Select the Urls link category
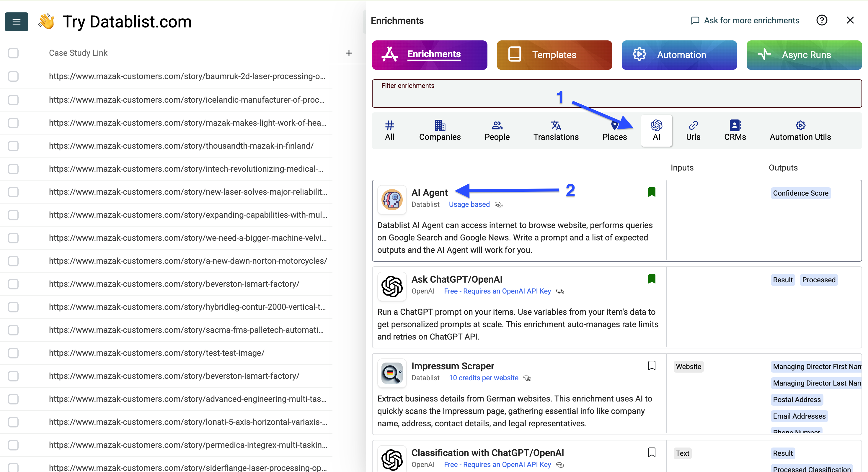 (x=693, y=131)
